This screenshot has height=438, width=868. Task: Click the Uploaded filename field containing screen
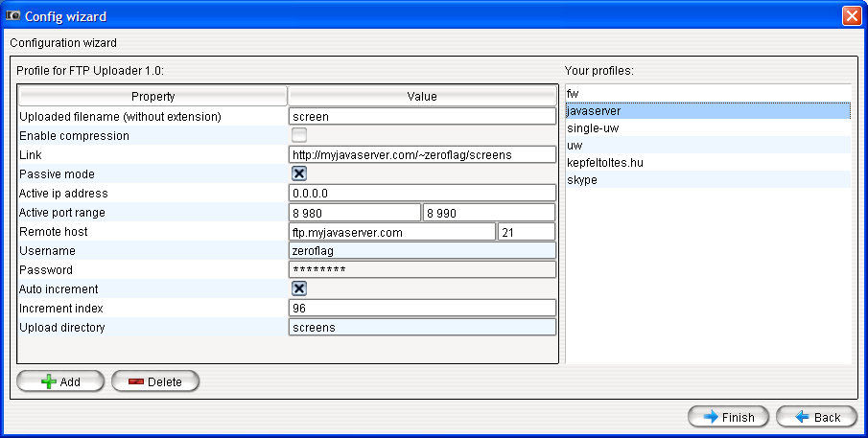point(422,116)
